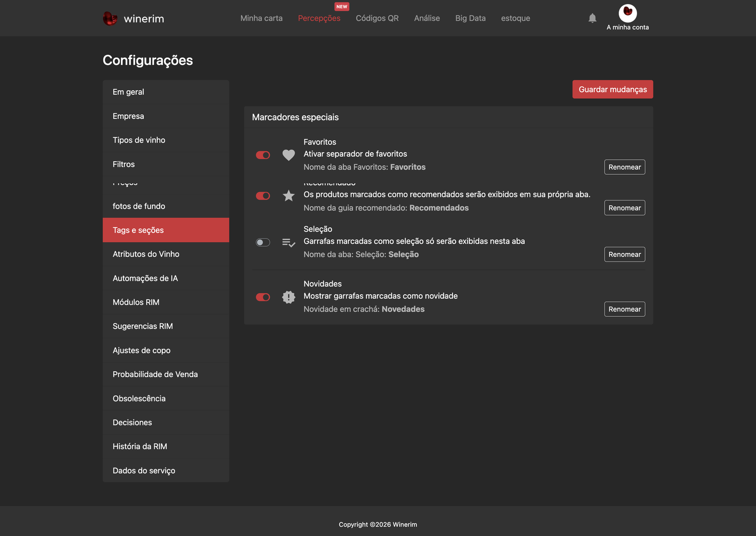Viewport: 756px width, 536px height.
Task: Click the Marcadores especiais heading
Action: pos(295,117)
